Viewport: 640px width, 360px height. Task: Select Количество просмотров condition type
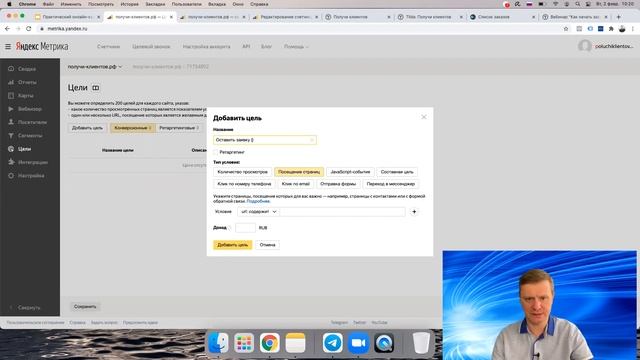coord(242,172)
